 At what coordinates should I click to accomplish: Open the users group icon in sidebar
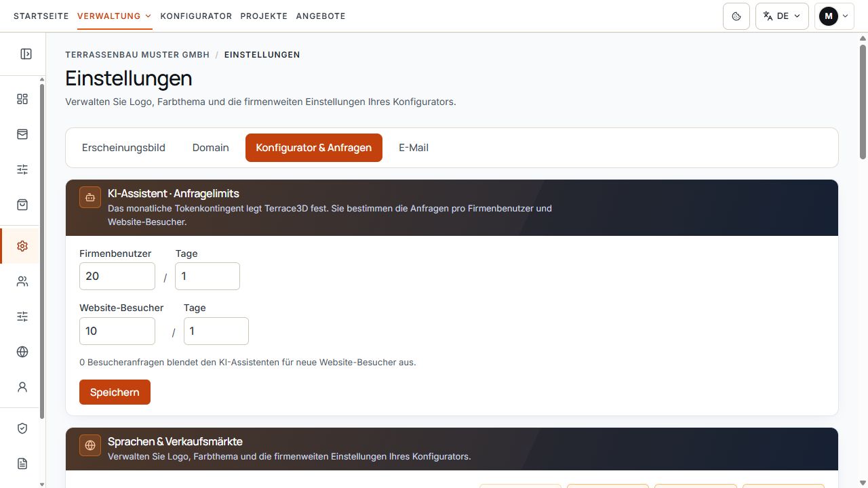point(22,281)
